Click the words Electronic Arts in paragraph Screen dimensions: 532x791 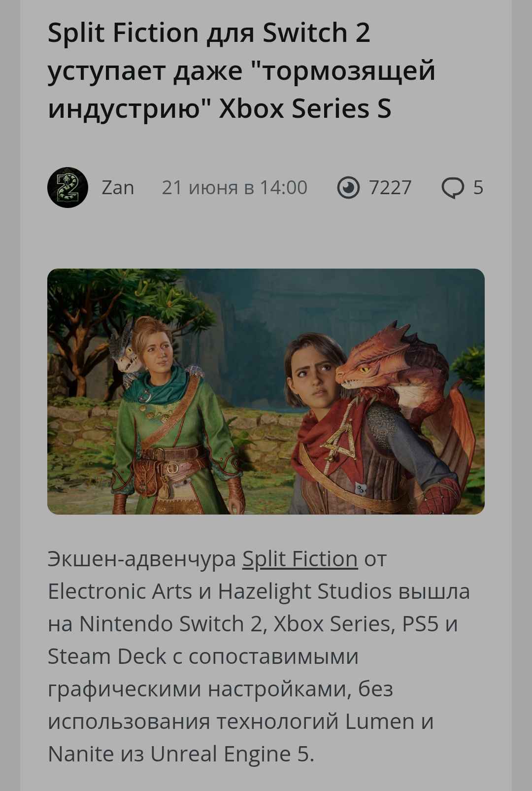[x=120, y=591]
